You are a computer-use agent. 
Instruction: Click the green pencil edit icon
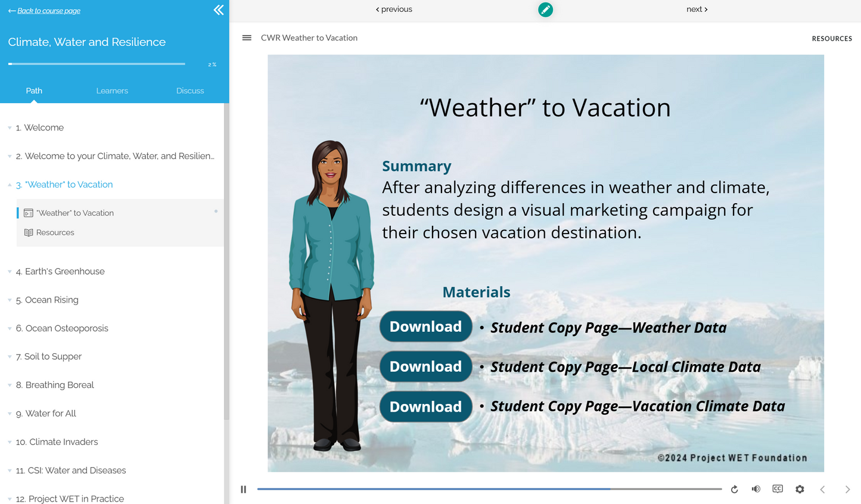click(545, 10)
